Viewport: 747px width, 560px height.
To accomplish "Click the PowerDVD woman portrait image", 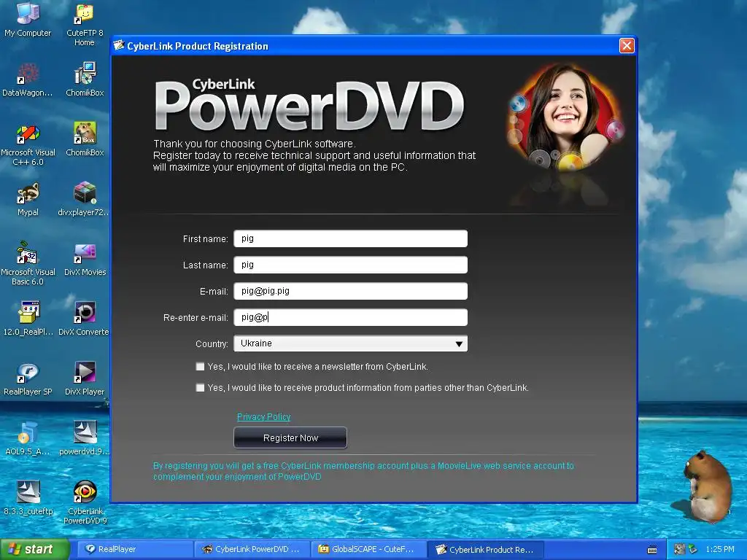I will [565, 118].
